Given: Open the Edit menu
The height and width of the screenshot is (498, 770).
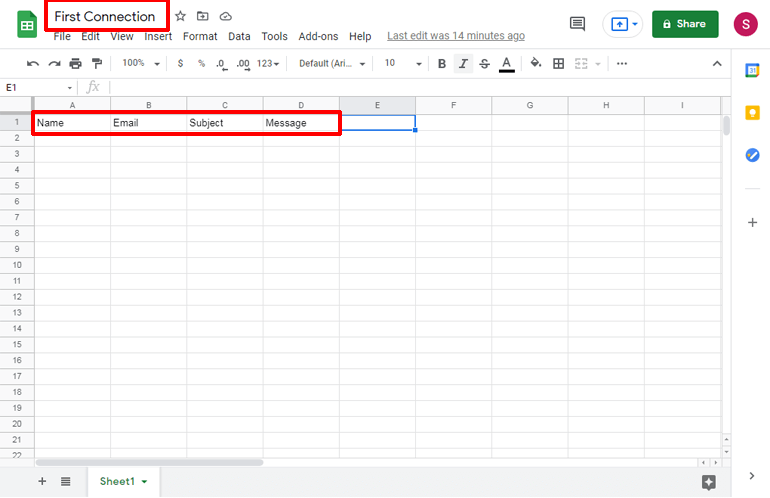Looking at the screenshot, I should (x=90, y=36).
